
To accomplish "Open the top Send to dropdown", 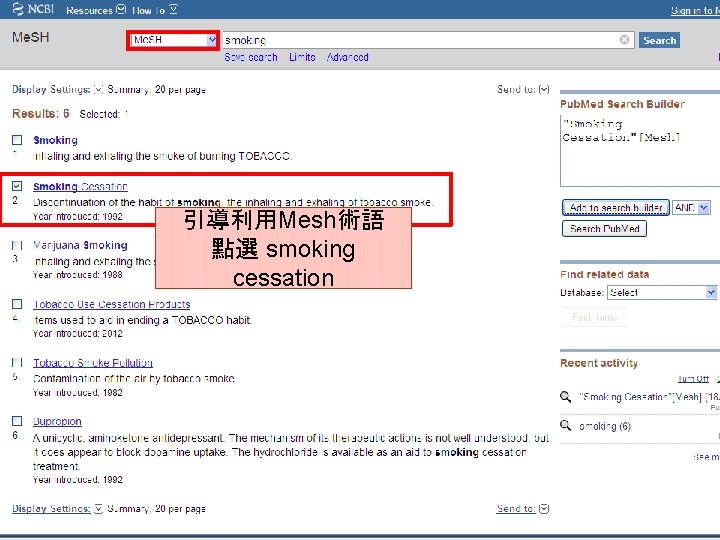I will 523,90.
